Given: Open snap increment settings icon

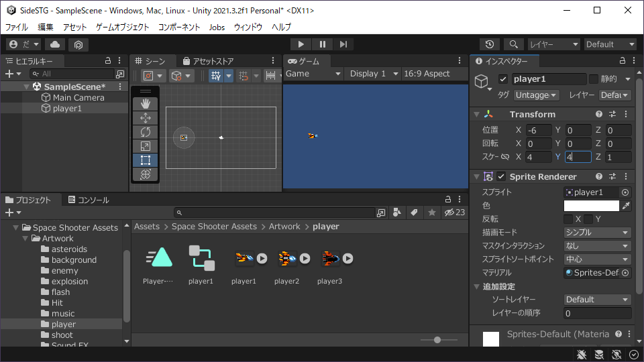Looking at the screenshot, I should coord(270,76).
